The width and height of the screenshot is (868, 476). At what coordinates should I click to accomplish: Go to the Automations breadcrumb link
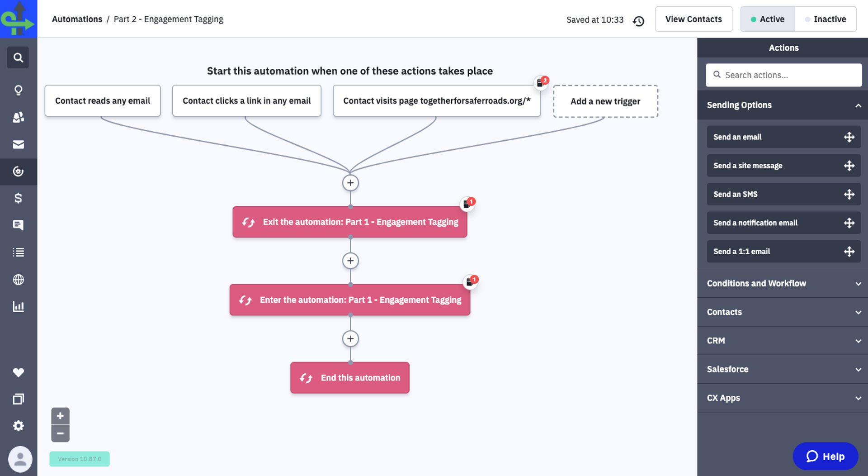click(77, 19)
